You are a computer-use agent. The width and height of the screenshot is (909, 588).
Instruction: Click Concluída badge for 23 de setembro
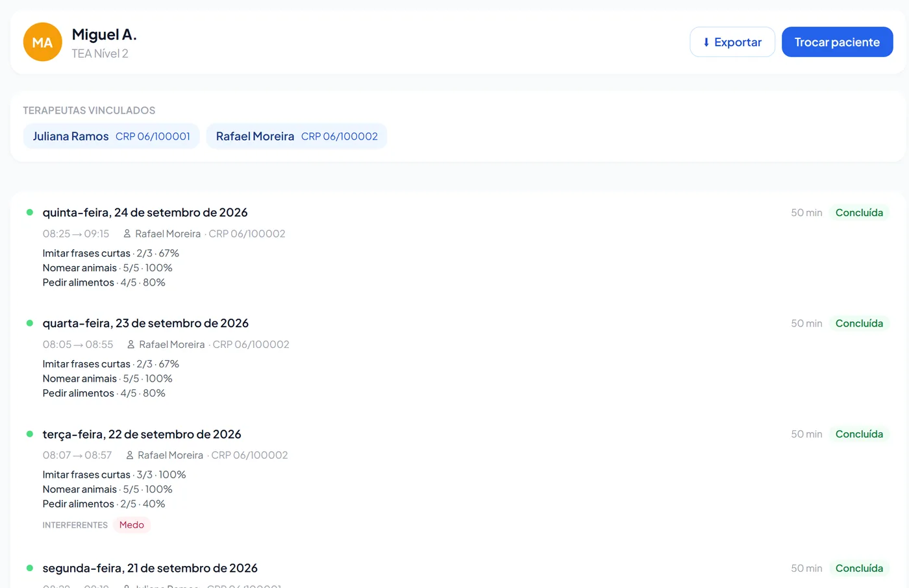[x=859, y=323]
